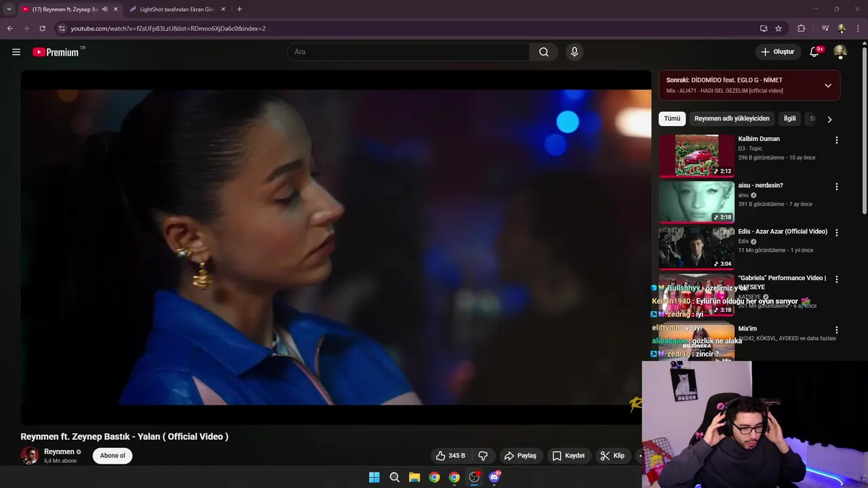
Task: Like the video with thumbs up
Action: [x=450, y=456]
